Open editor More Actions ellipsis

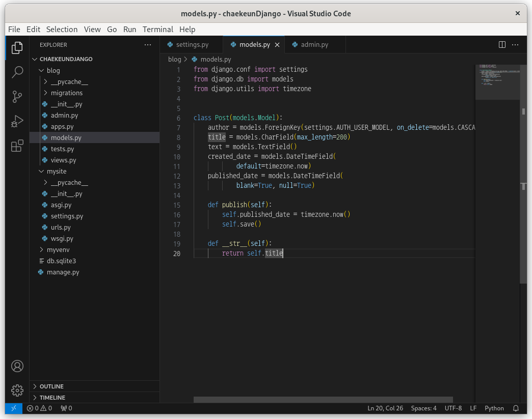tap(515, 44)
